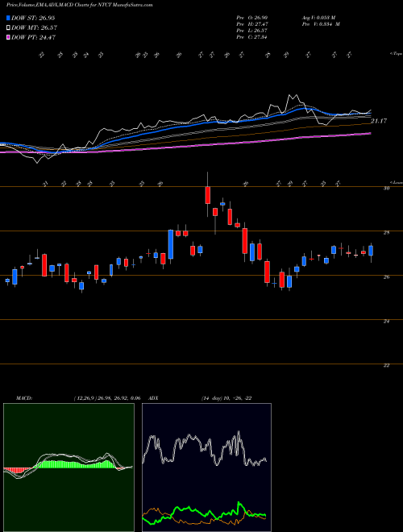
Task: Click the 'Pre C: 27.34' value
Action: [x=252, y=37]
